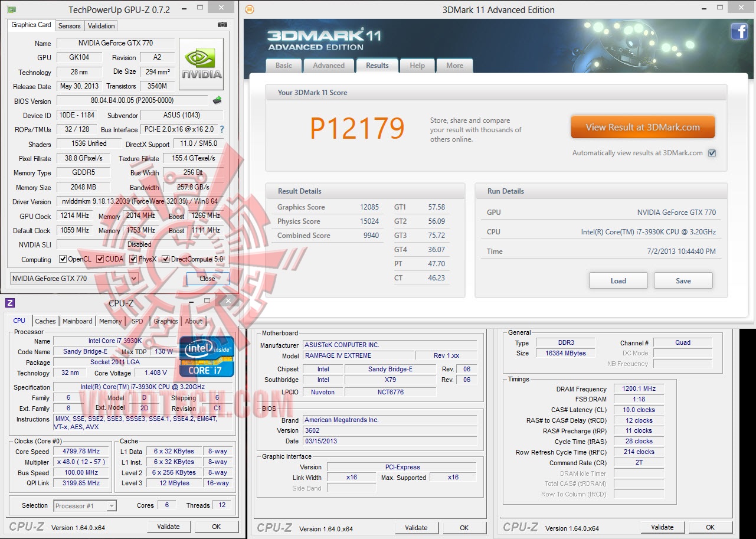Click the GT3 value '75.72'
This screenshot has height=539, width=756.
pyautogui.click(x=437, y=236)
